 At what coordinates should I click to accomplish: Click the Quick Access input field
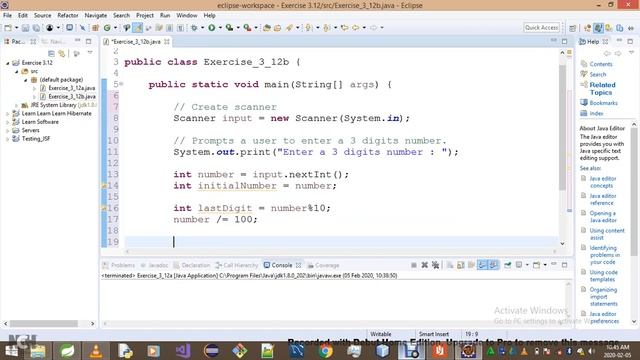pos(541,27)
